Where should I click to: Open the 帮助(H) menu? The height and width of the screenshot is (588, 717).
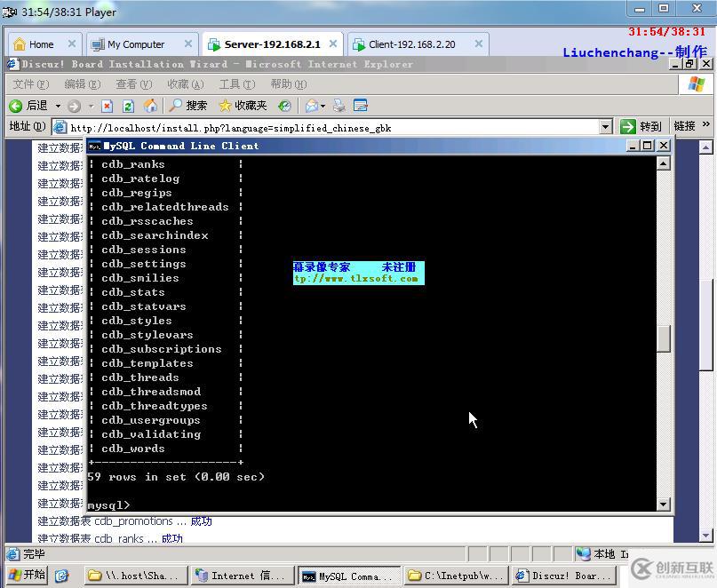point(289,84)
